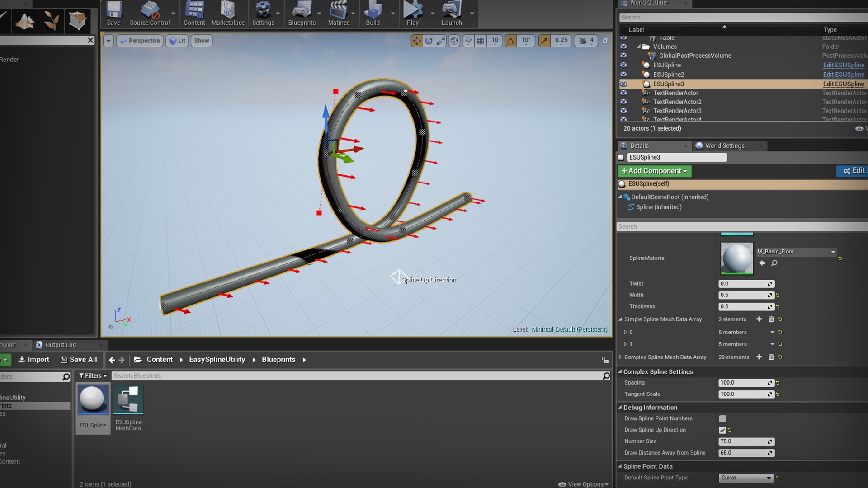Collapse the Volumes folder in World Outliner
Image resolution: width=868 pixels, height=488 pixels.
click(639, 47)
